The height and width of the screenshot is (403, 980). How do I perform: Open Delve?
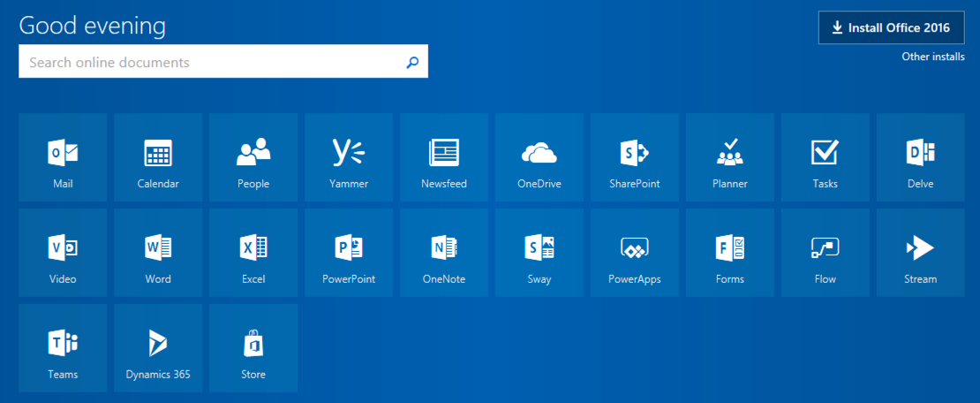[921, 157]
